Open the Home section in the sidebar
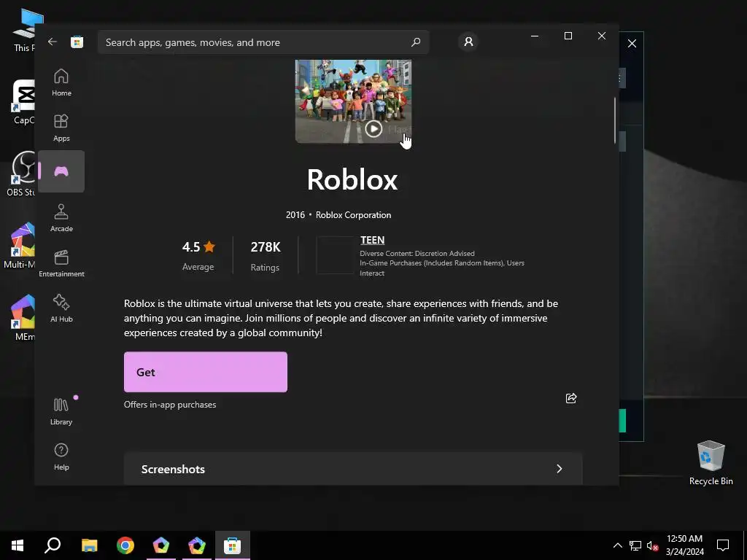Viewport: 747px width, 560px height. [61, 82]
